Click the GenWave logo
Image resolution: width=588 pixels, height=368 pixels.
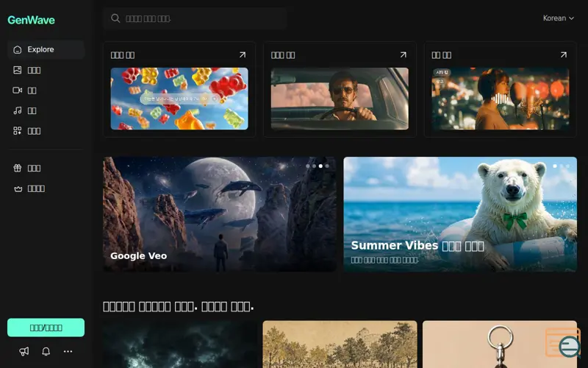[31, 20]
